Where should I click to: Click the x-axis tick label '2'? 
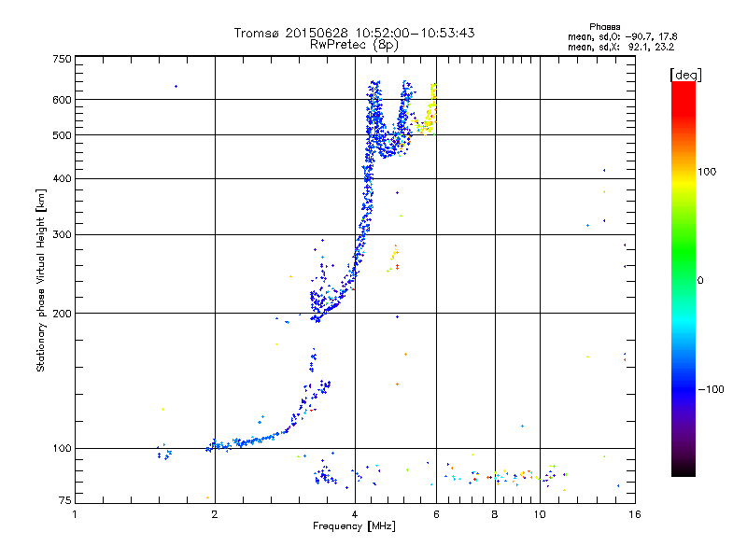point(215,514)
